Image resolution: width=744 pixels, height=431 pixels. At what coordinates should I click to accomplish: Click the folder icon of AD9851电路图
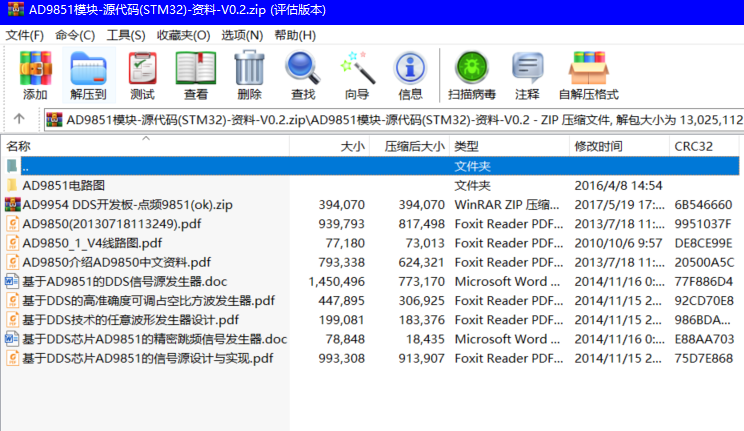[12, 185]
